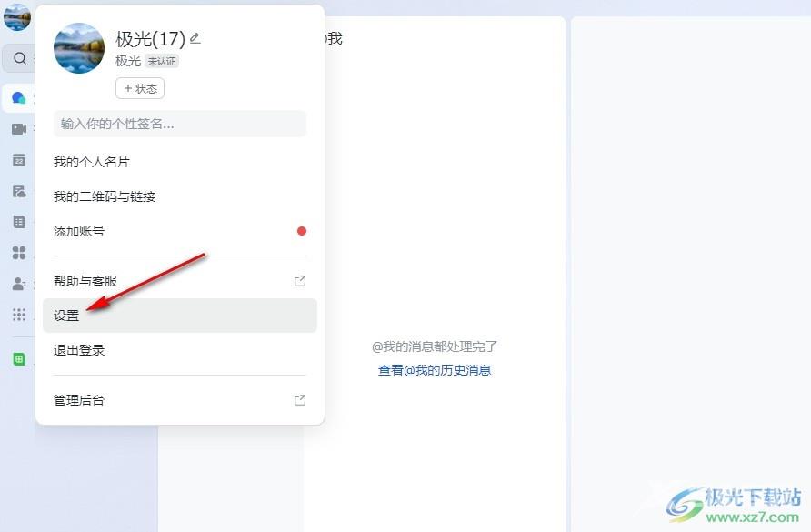Open the green spreadsheet icon in sidebar
The width and height of the screenshot is (811, 532).
coord(18,358)
